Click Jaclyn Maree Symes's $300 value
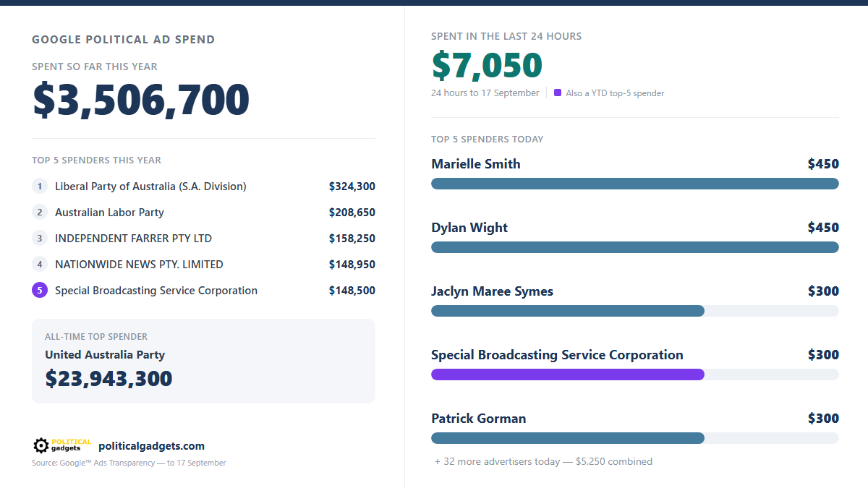868x488 pixels. point(823,291)
